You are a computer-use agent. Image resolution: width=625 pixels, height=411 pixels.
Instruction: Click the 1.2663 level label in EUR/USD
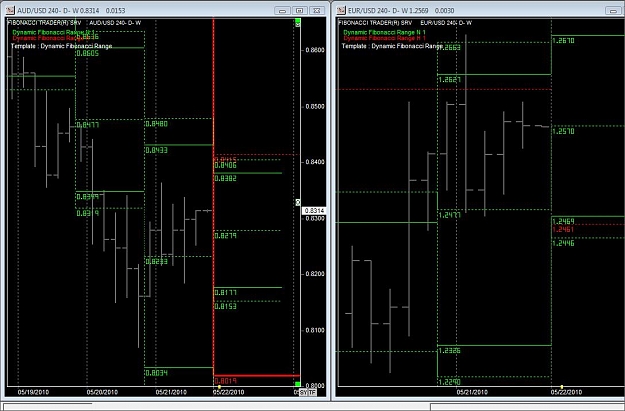click(450, 47)
